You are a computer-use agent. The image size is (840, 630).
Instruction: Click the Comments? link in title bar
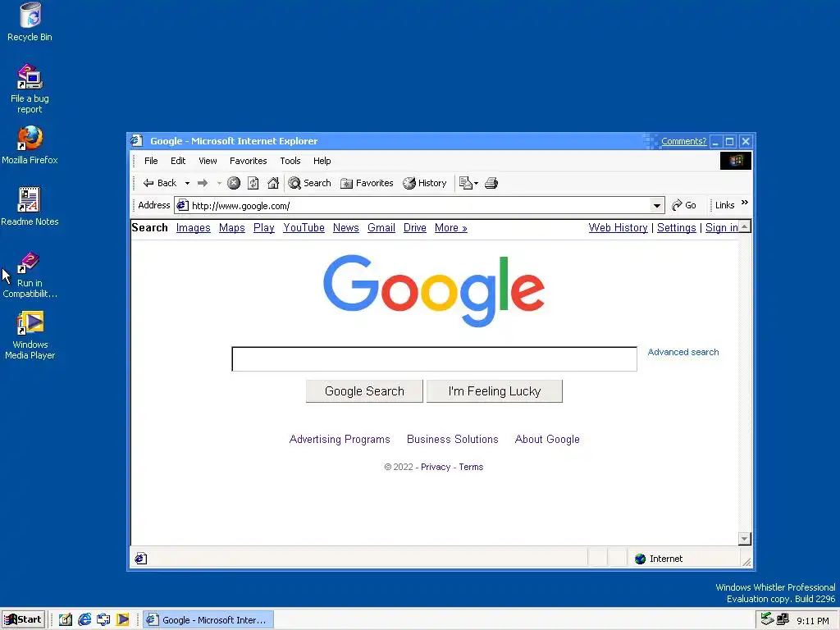pyautogui.click(x=683, y=141)
